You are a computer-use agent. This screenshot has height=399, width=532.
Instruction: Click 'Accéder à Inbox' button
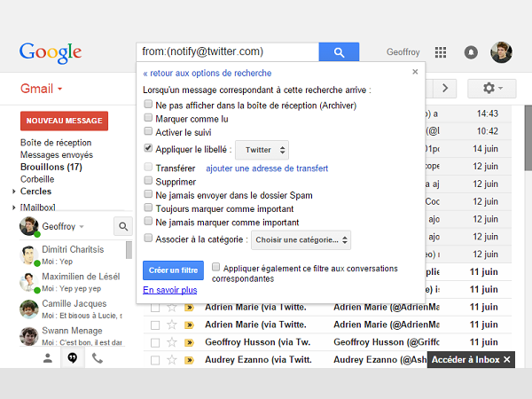465,359
